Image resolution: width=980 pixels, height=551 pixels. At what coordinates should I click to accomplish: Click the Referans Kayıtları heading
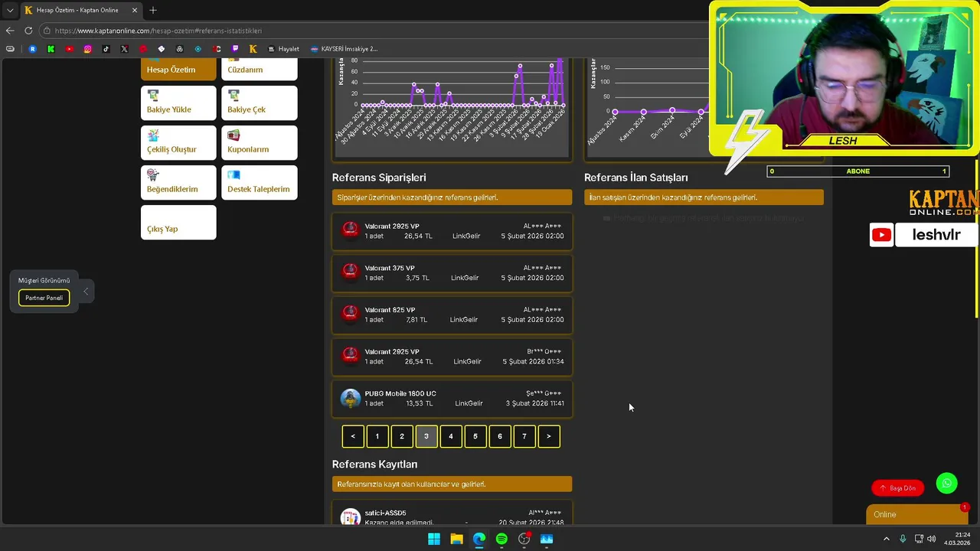374,465
